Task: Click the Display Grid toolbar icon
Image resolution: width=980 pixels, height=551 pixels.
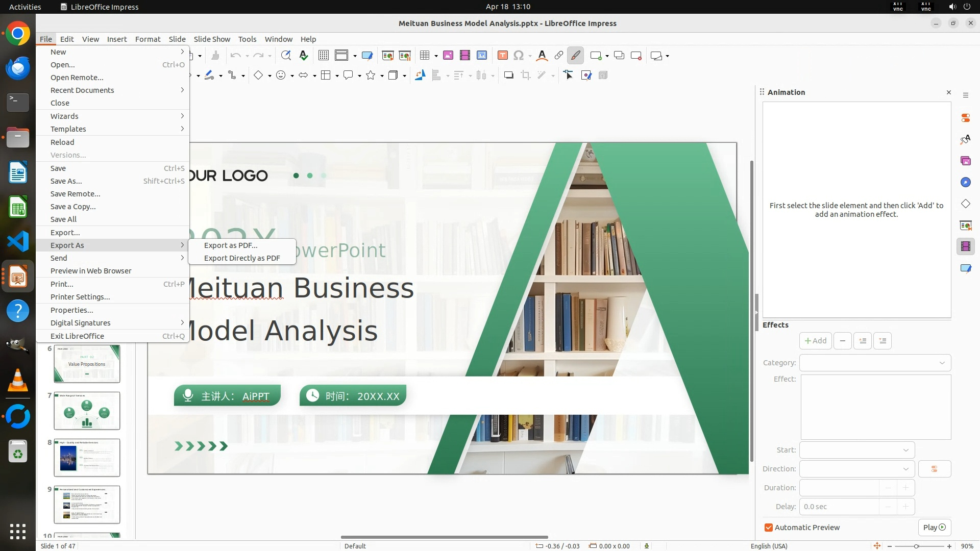Action: (323, 56)
